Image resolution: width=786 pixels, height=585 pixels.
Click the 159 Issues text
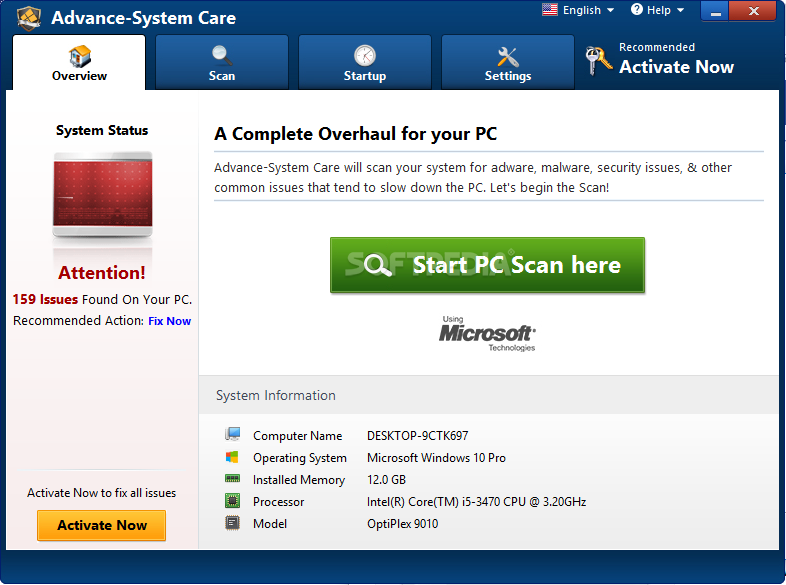pos(45,299)
